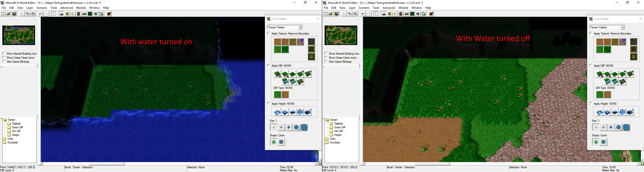Select Ramp cliff tool in left palette

[300, 81]
